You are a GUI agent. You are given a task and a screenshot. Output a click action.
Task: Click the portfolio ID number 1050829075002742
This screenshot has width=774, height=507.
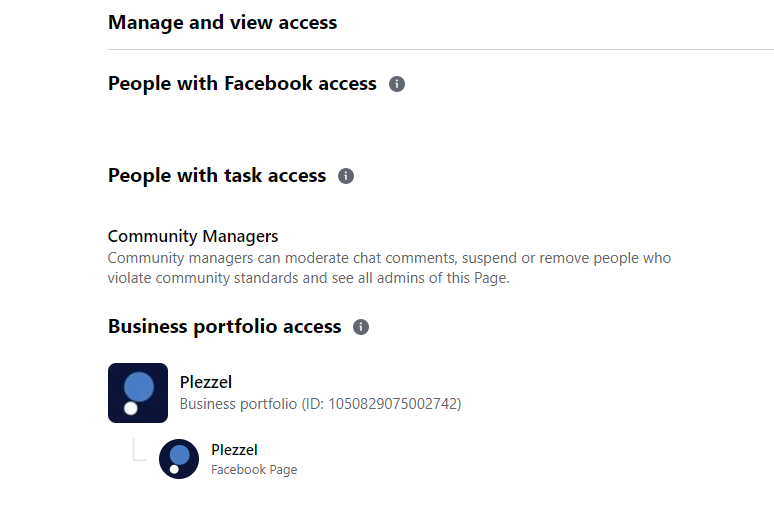393,404
